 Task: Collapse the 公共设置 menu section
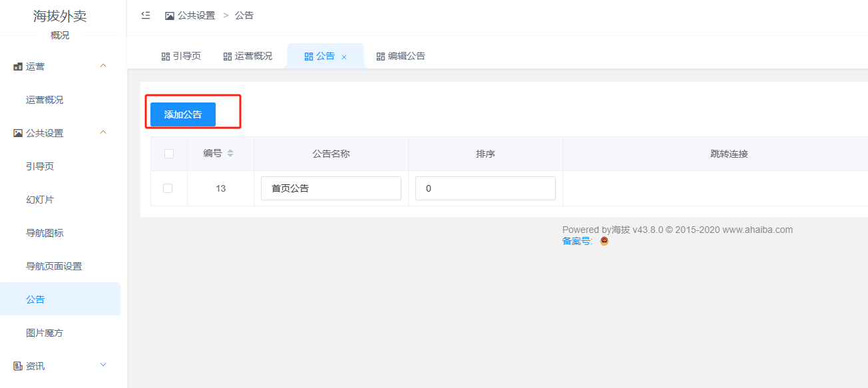pyautogui.click(x=103, y=132)
